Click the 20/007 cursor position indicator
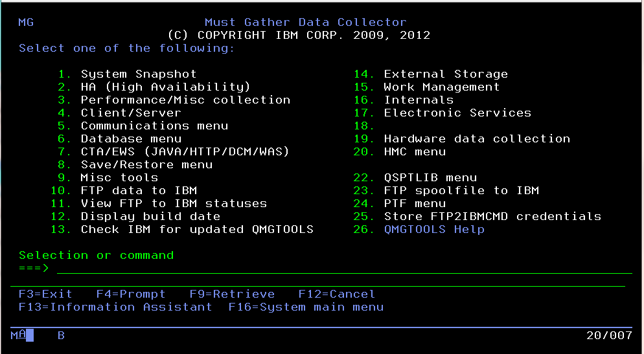644x354 pixels. [608, 335]
